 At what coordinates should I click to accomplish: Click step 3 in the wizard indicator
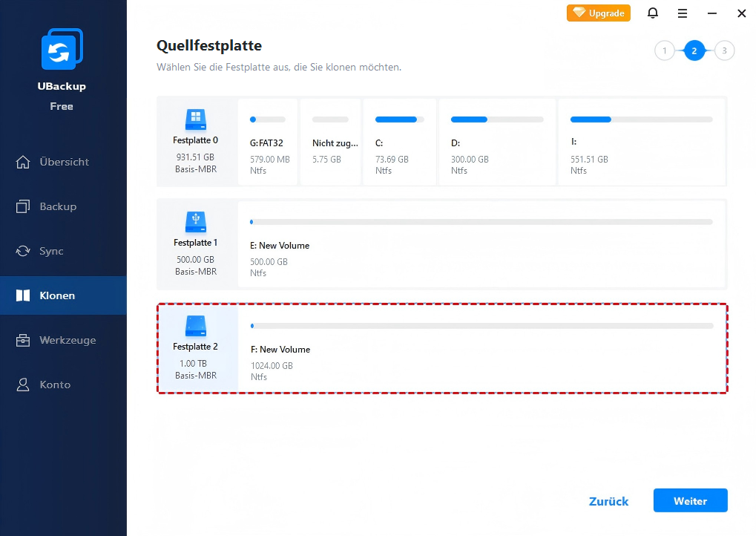click(724, 51)
